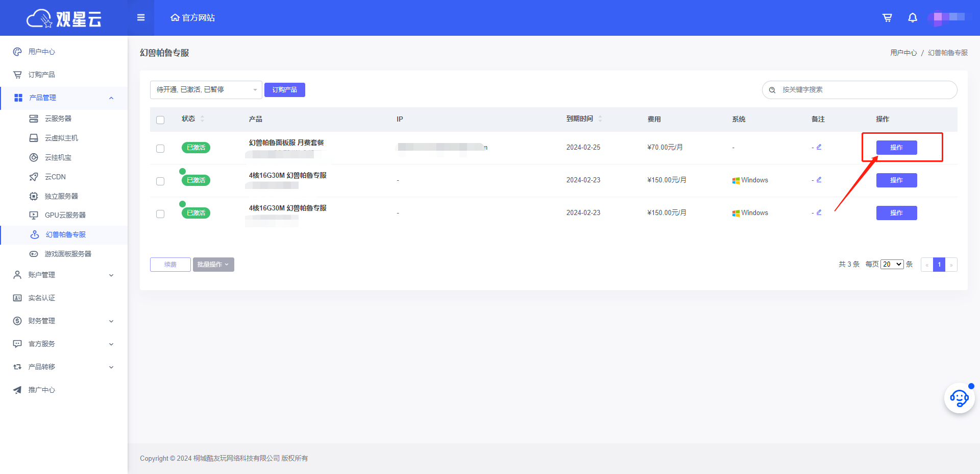The height and width of the screenshot is (474, 980).
Task: Click 用户中心 in the breadcrumb
Action: click(903, 53)
